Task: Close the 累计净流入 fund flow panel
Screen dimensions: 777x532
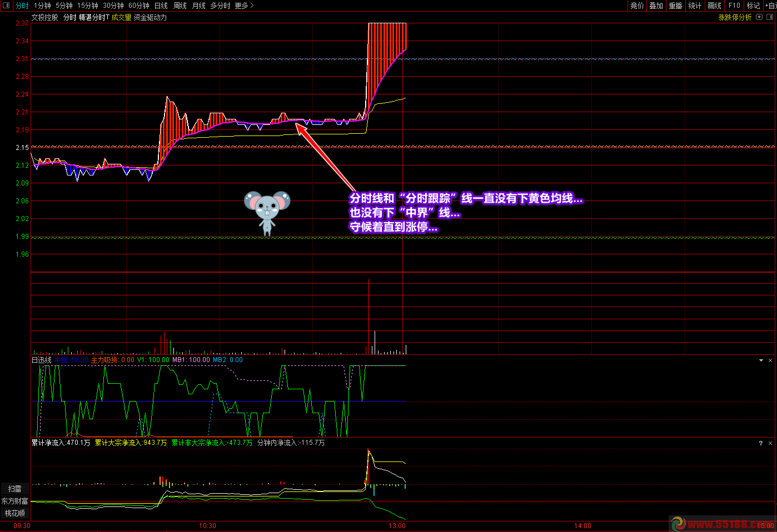Action: (x=770, y=443)
